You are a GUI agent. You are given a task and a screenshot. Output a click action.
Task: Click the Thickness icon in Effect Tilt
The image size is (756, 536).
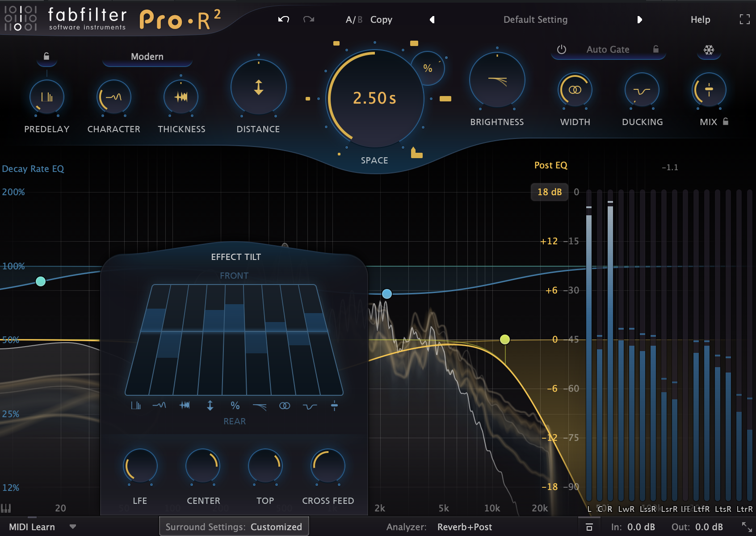(x=185, y=406)
